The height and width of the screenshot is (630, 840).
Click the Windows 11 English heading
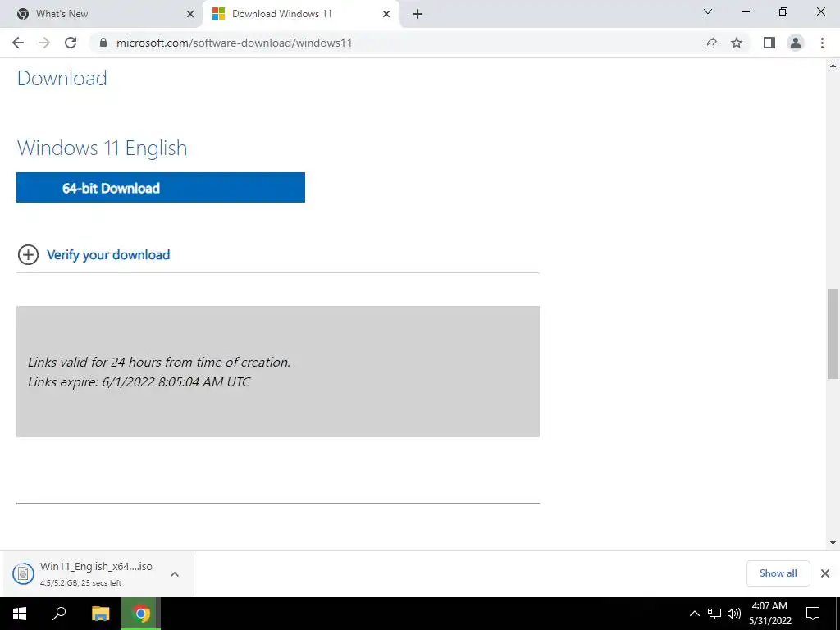point(103,148)
